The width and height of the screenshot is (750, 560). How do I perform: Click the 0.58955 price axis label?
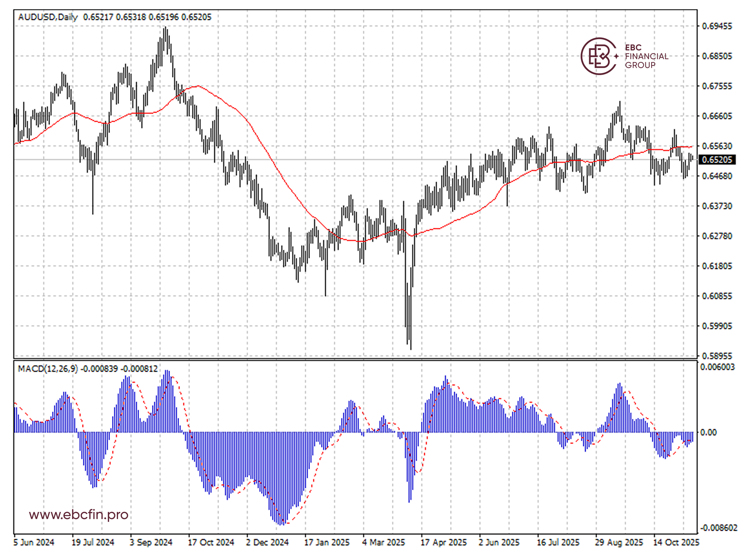pyautogui.click(x=717, y=356)
